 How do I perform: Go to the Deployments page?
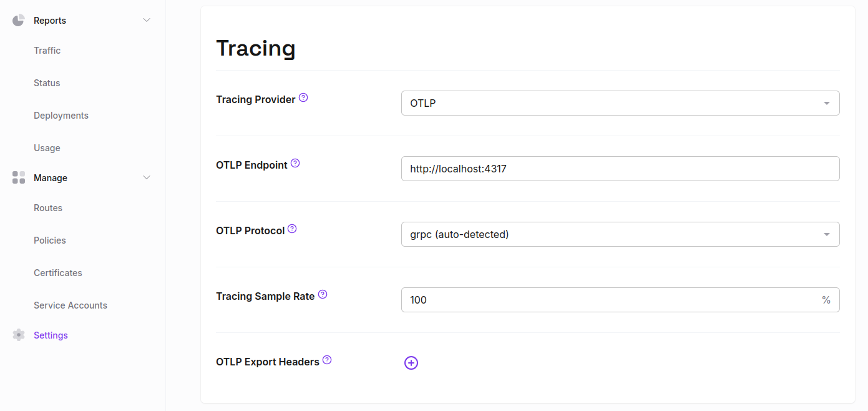point(61,115)
